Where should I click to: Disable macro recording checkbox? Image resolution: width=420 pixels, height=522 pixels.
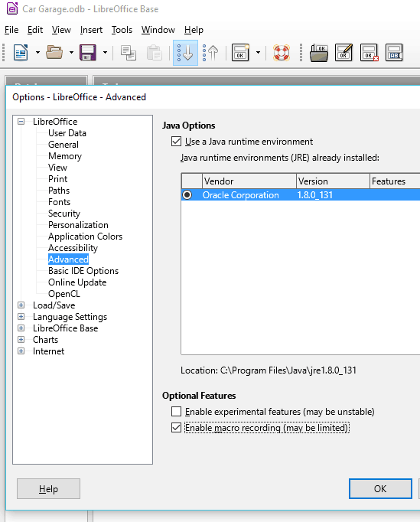pyautogui.click(x=176, y=427)
